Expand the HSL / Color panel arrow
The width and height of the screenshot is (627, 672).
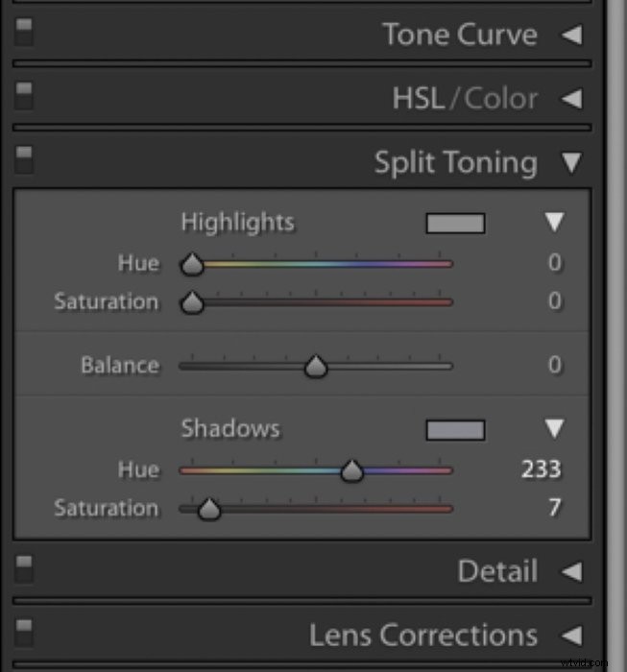pos(572,99)
